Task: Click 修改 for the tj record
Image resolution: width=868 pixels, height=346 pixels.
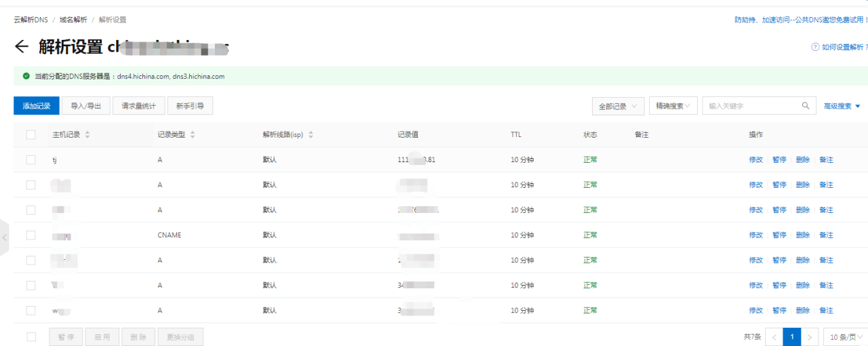Action: [x=755, y=160]
